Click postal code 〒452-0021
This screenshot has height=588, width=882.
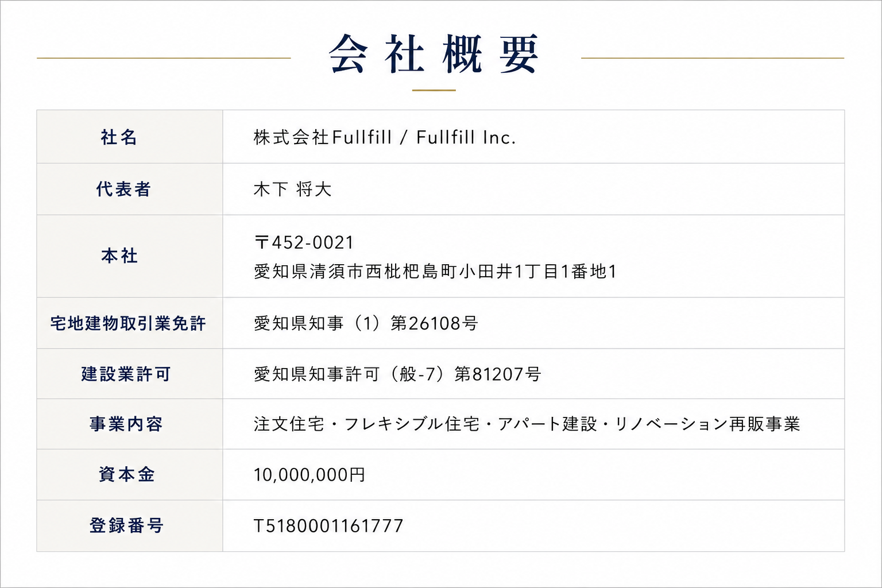point(304,242)
